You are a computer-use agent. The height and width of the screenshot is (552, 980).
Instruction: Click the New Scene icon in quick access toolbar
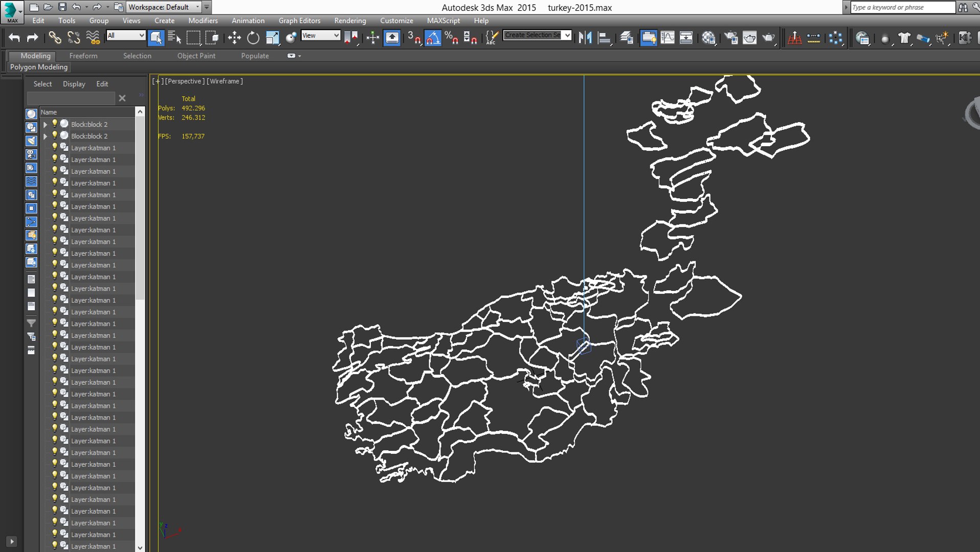(34, 7)
